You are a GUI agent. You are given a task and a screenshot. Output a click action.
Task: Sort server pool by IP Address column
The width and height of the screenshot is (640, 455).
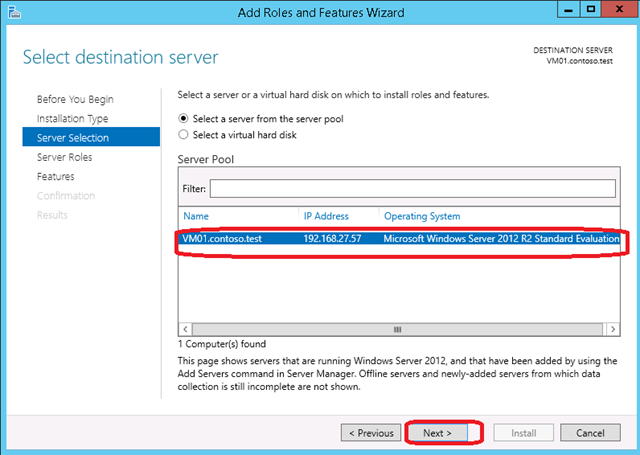point(326,216)
